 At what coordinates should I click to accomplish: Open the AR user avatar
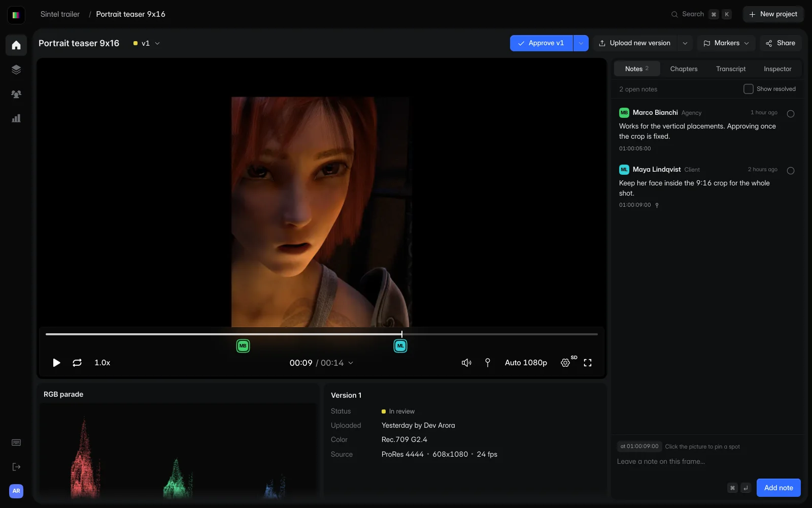coord(16,491)
